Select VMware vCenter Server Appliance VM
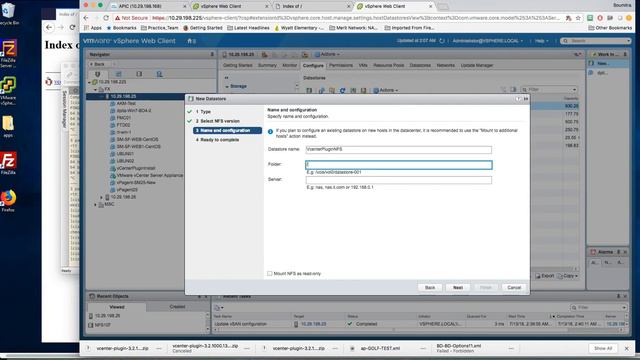Image resolution: width=640 pixels, height=360 pixels. click(149, 176)
